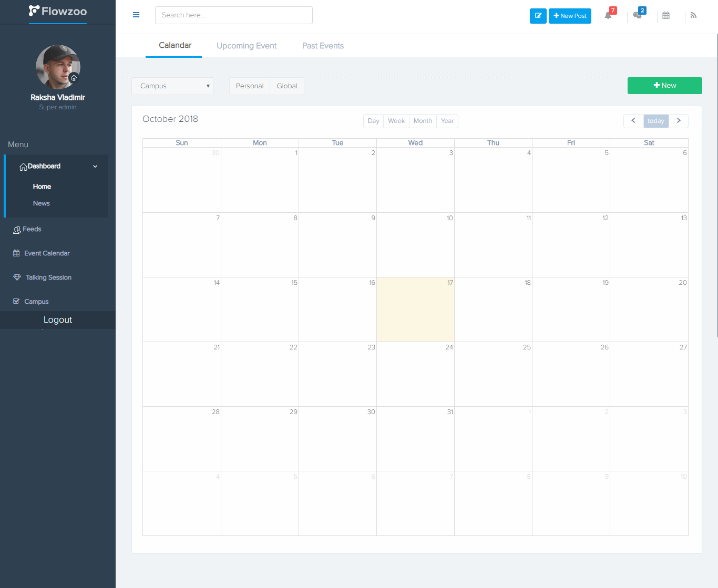Viewport: 718px width, 588px height.
Task: Open Home in sidebar submenu
Action: [x=42, y=187]
